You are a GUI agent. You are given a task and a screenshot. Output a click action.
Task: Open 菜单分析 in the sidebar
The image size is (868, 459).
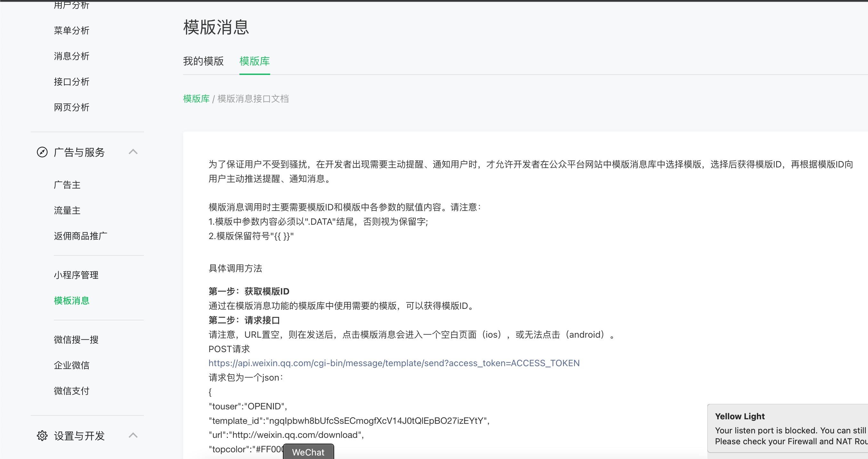(x=71, y=31)
